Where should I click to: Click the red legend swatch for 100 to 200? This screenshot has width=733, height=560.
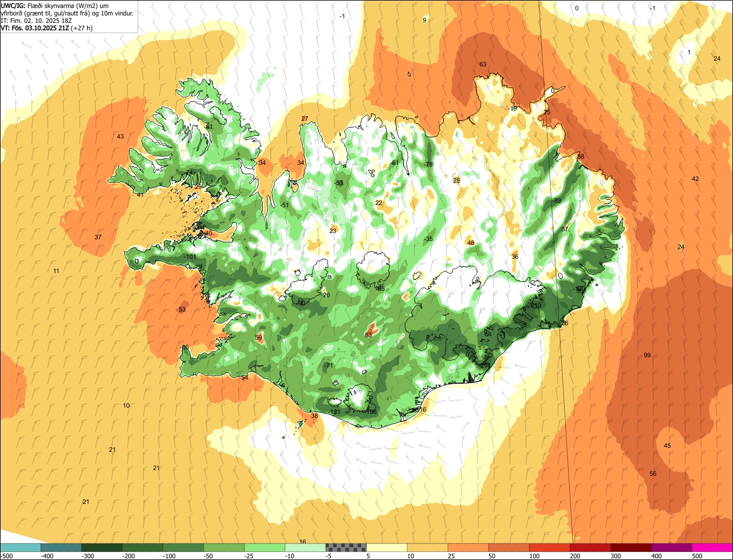tap(550, 547)
